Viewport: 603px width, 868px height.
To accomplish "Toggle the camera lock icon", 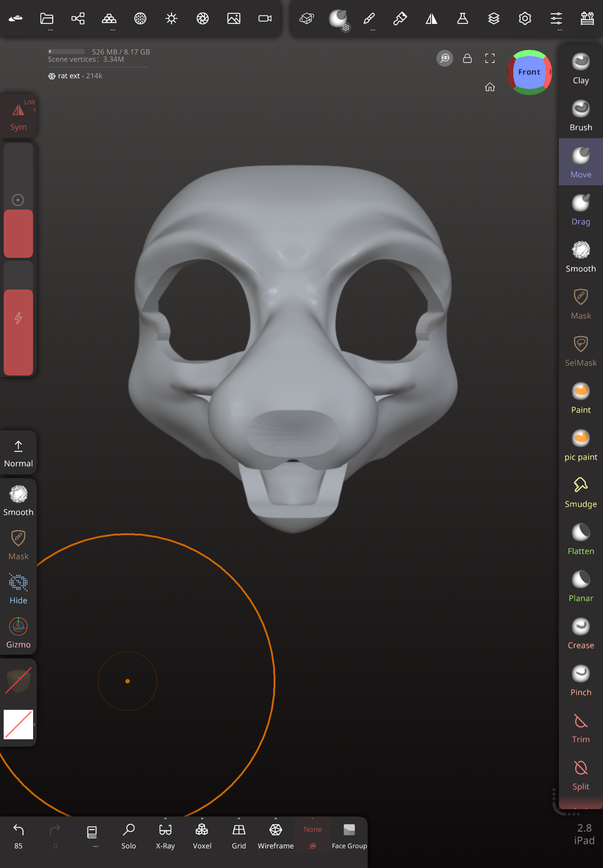I will (467, 58).
